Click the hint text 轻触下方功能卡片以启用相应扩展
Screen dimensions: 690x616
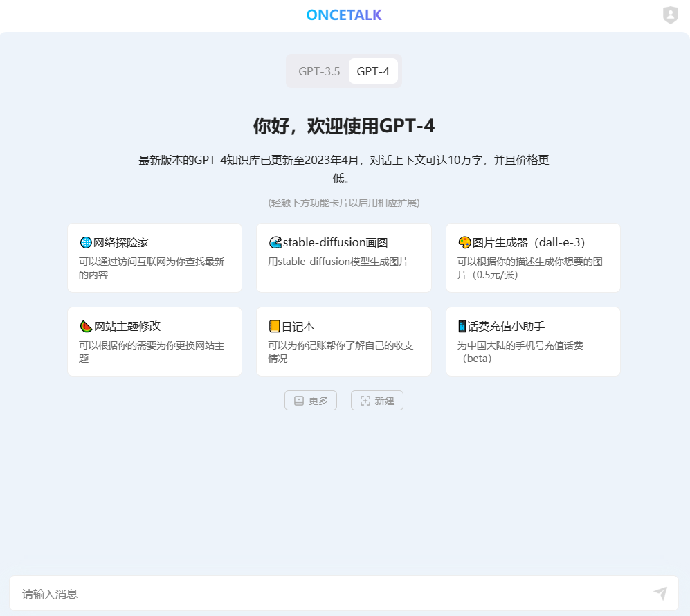[x=344, y=203]
